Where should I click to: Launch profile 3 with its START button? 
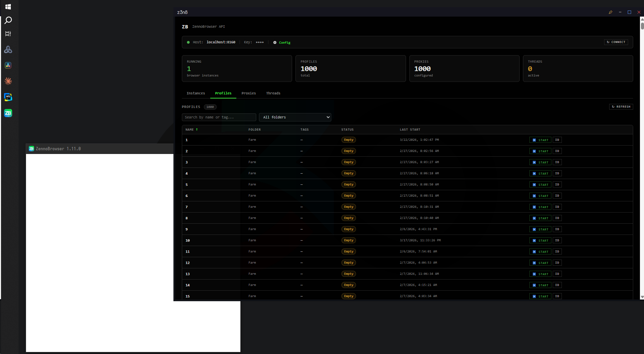tap(540, 162)
